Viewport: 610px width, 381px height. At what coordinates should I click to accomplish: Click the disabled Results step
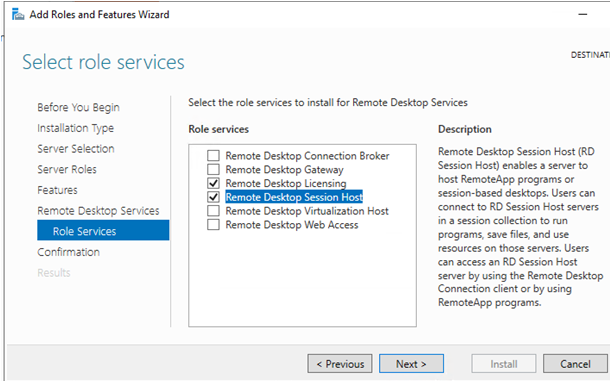pos(54,272)
